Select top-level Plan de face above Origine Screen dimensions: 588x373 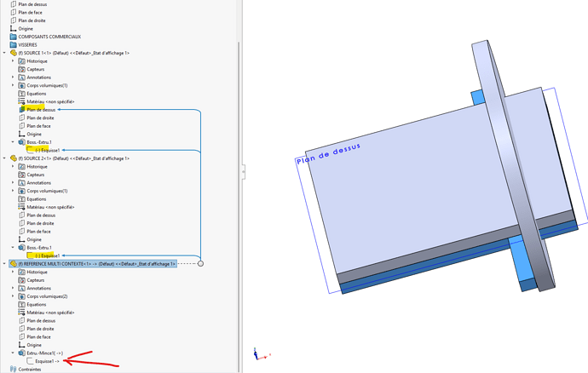31,13
